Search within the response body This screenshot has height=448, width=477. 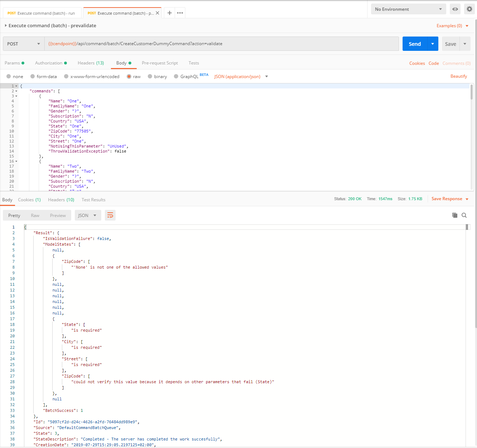[x=464, y=215]
